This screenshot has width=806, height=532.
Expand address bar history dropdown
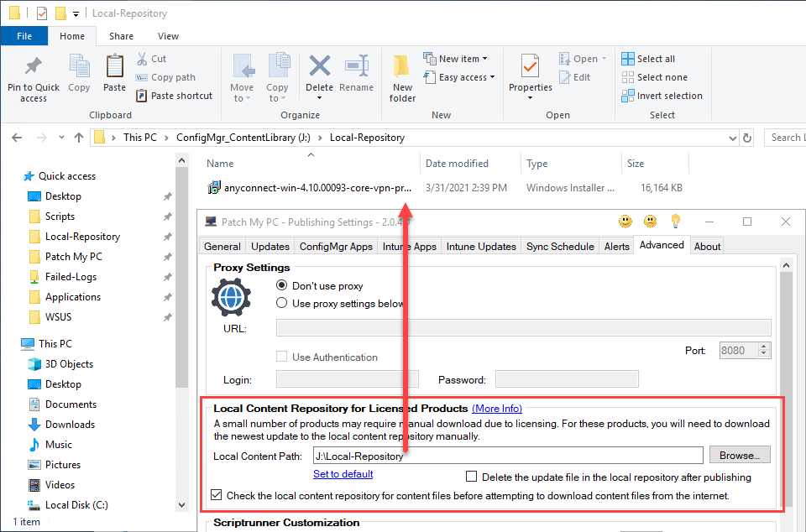733,138
